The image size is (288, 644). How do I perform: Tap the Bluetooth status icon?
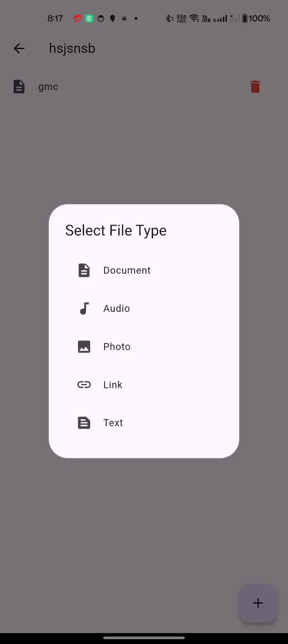169,19
